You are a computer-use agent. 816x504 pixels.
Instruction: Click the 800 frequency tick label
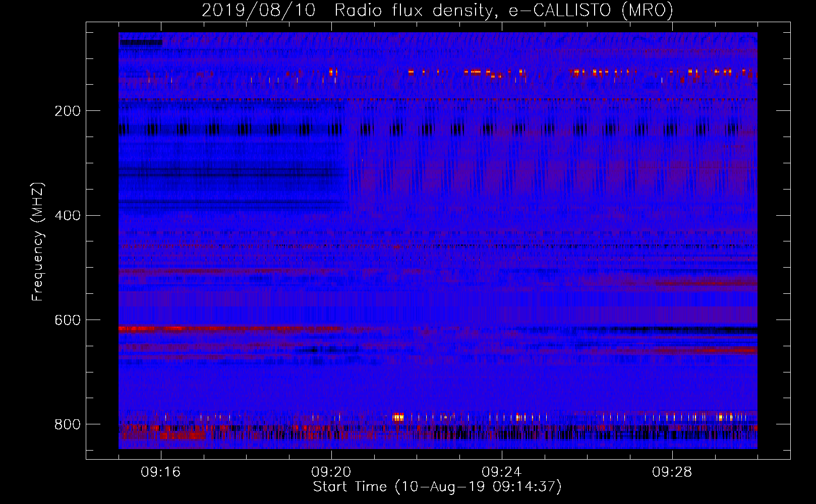(67, 424)
